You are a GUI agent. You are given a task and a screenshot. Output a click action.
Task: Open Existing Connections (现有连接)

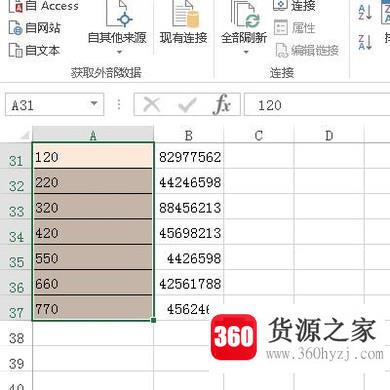(184, 23)
